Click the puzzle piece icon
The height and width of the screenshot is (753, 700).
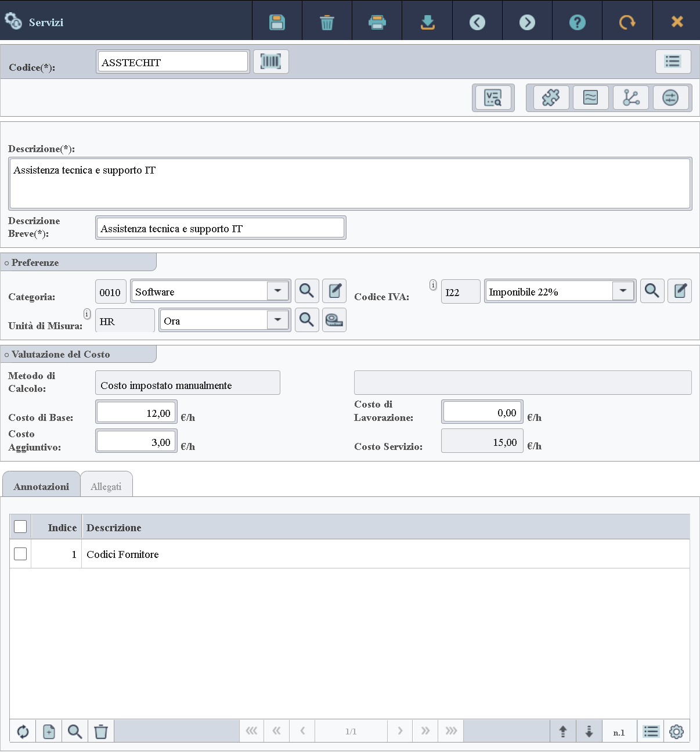pyautogui.click(x=550, y=98)
